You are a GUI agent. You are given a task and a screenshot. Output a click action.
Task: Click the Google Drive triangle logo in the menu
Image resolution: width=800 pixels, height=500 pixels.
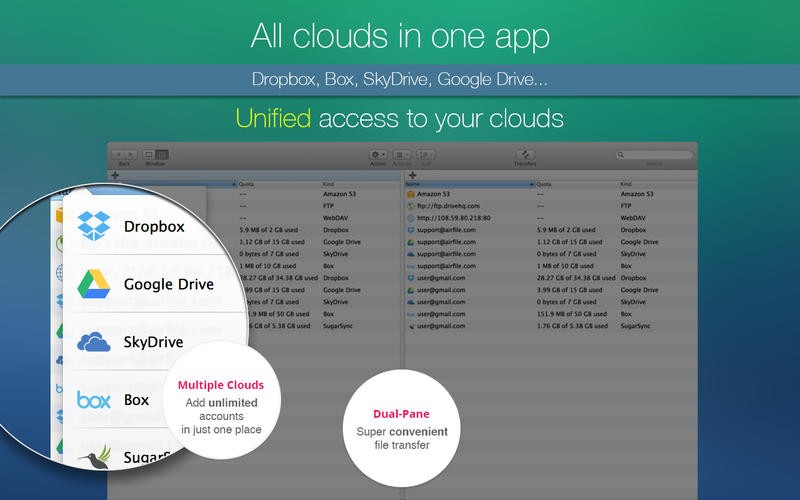point(94,284)
